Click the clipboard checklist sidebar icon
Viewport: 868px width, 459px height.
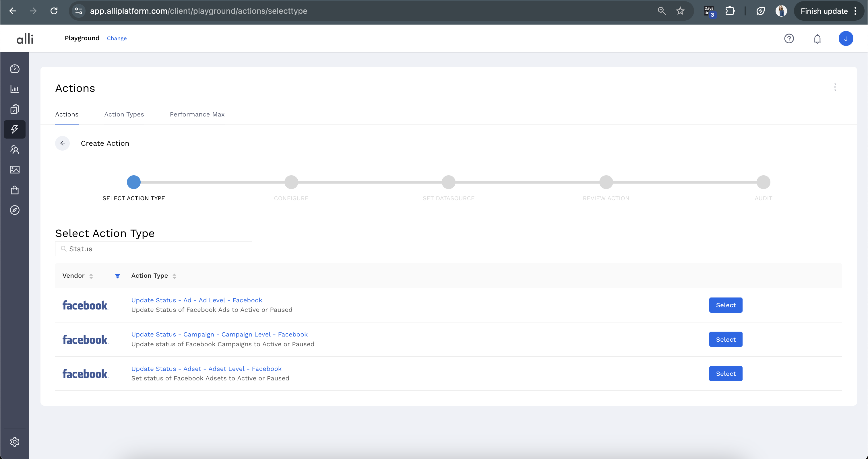14,109
